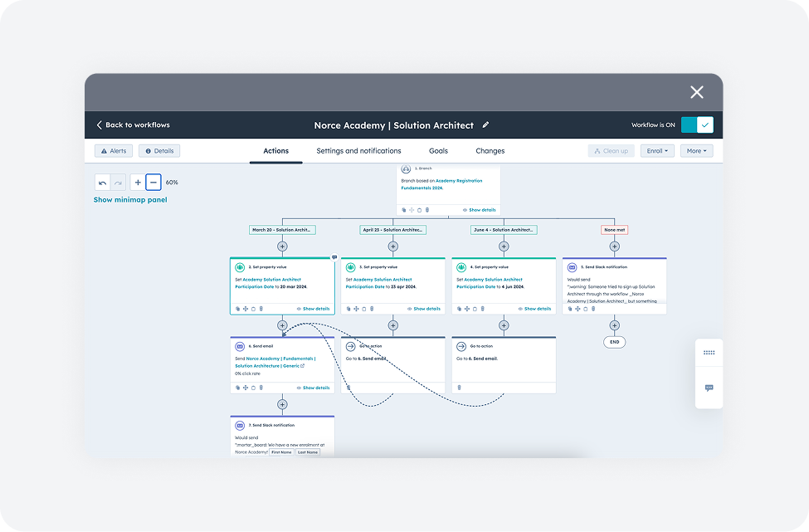Go Back to workflows
Screen dimensions: 809x532
click(133, 124)
